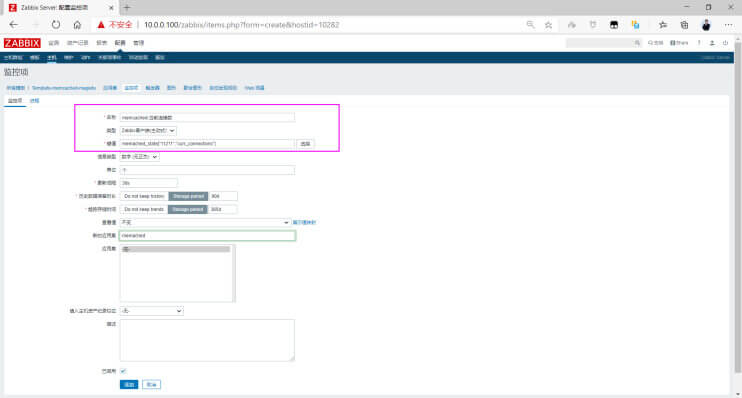
Task: Click the zoom magnifier icon in address bar
Action: tap(530, 25)
